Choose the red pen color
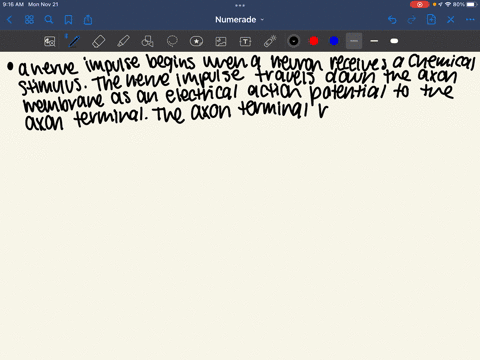The width and height of the screenshot is (480, 360). [x=314, y=41]
